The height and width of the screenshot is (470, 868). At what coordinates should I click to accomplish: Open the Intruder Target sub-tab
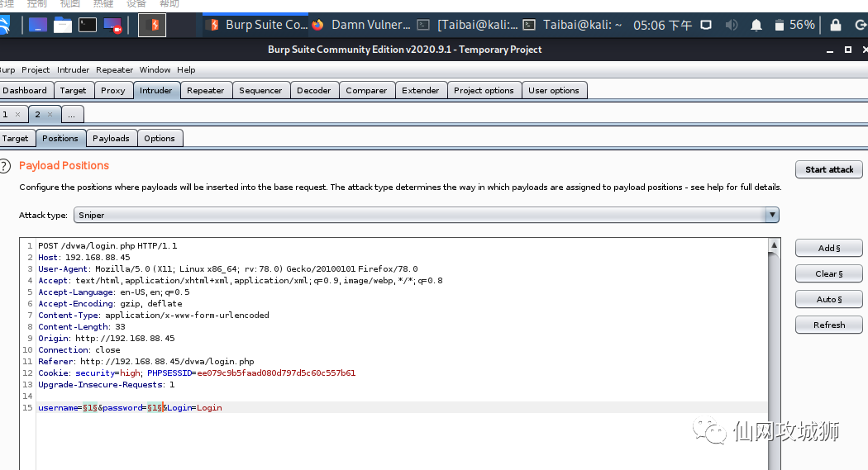click(16, 138)
